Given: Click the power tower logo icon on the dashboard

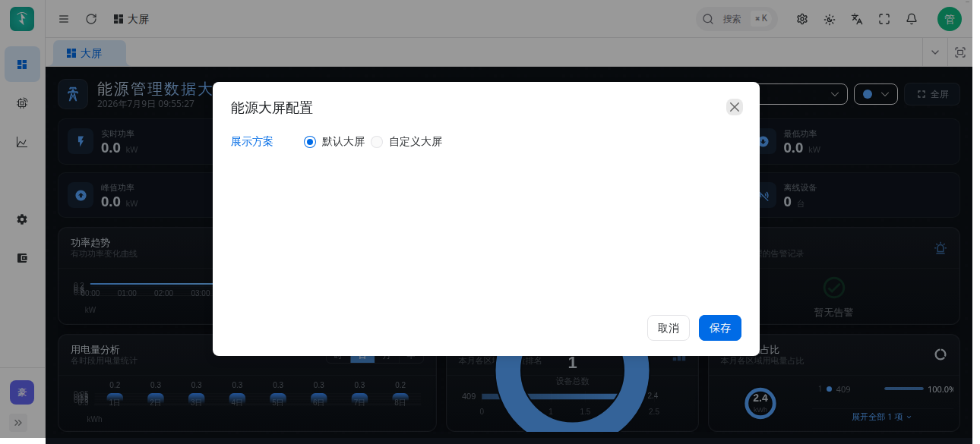Looking at the screenshot, I should click(x=73, y=95).
